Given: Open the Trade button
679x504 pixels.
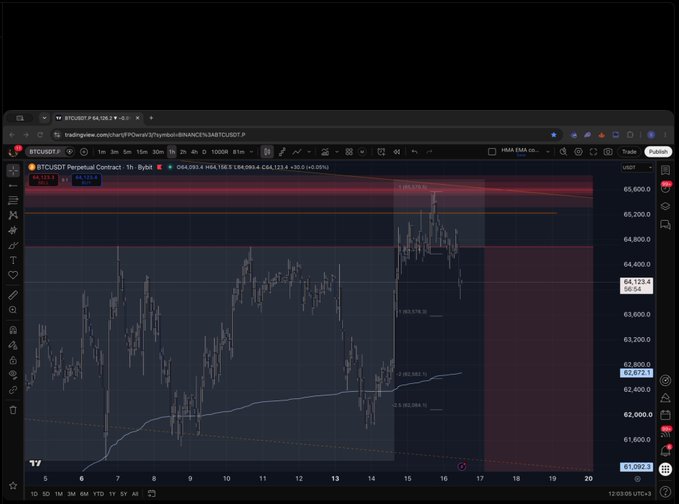Looking at the screenshot, I should click(629, 152).
